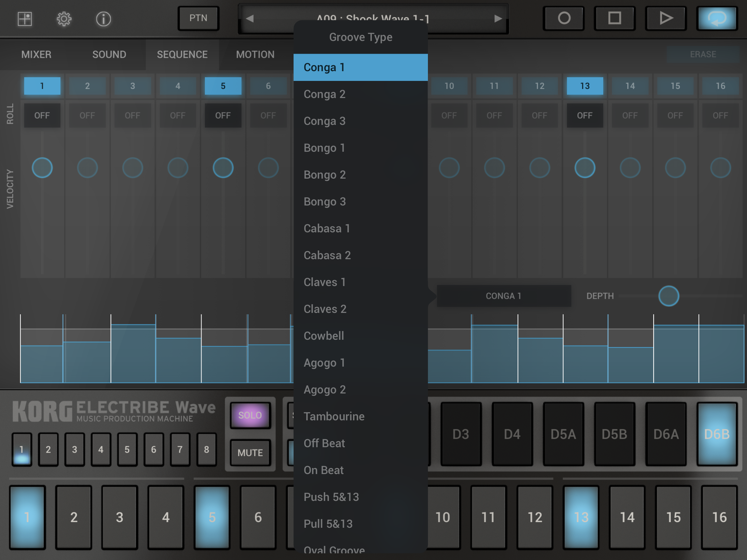The width and height of the screenshot is (747, 560).
Task: Select the Off Beat groove
Action: (x=360, y=443)
